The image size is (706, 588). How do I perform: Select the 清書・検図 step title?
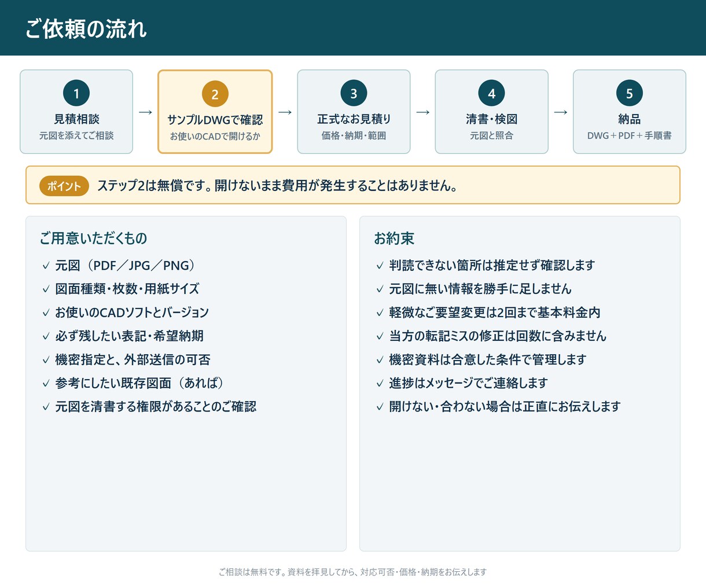pos(491,119)
